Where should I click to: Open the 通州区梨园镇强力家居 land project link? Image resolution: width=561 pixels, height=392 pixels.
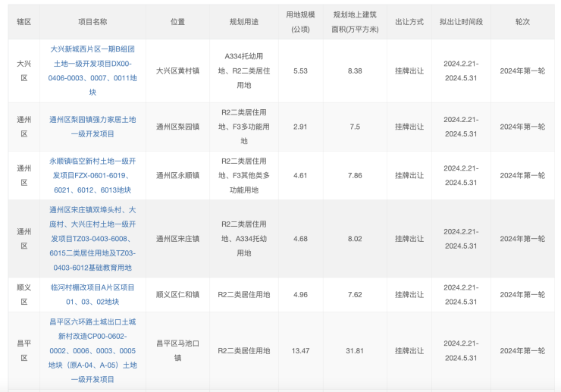point(92,126)
